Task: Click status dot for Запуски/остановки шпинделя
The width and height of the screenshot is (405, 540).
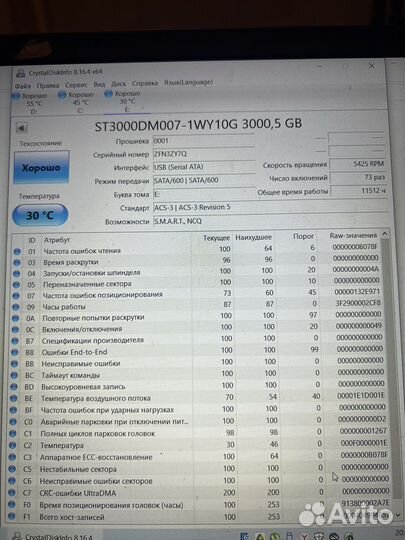Action: pyautogui.click(x=17, y=274)
